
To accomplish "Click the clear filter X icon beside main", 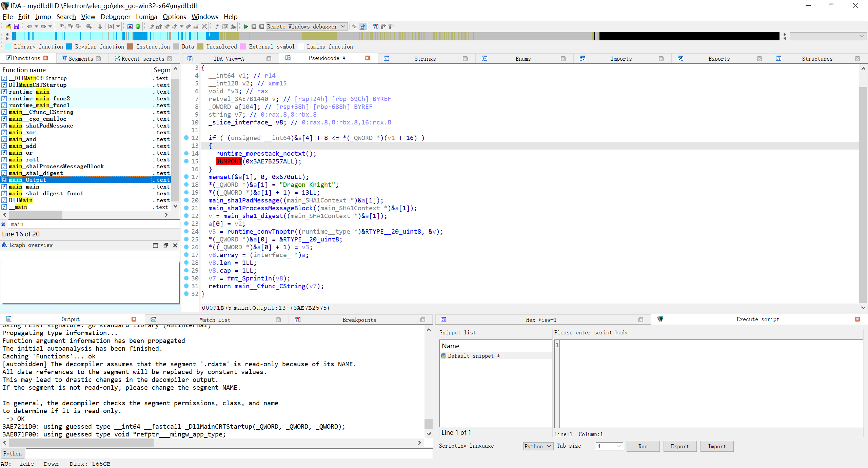I will pos(3,224).
